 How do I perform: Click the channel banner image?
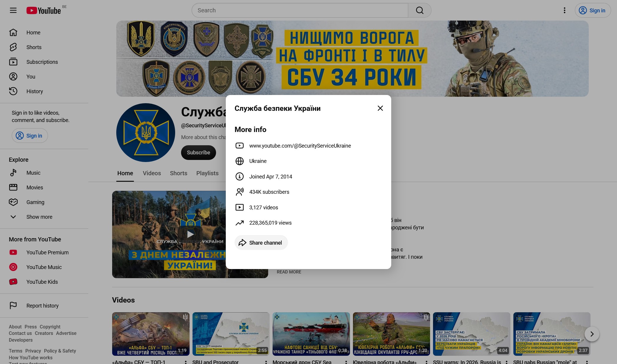(352, 59)
